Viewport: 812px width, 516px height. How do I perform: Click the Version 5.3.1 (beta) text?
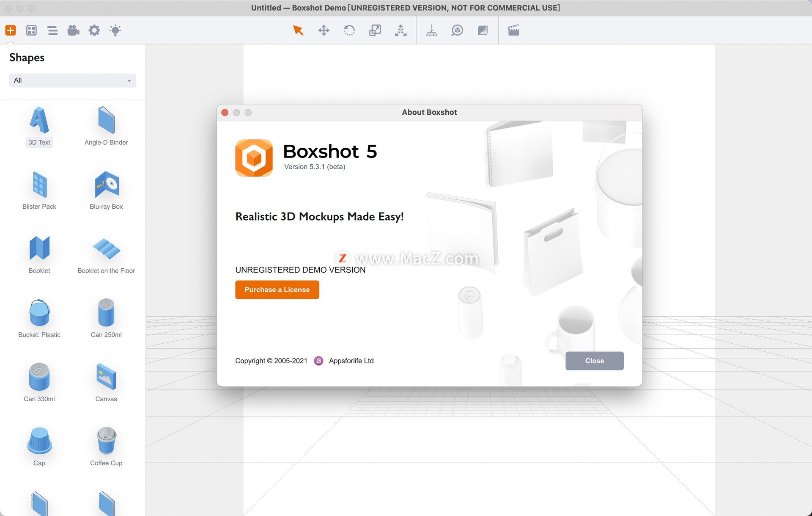315,167
